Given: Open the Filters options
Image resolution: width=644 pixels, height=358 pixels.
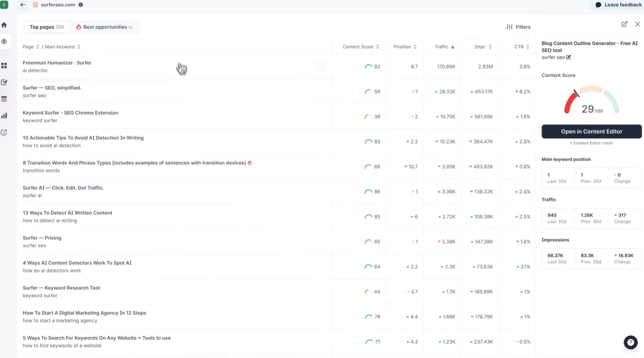Looking at the screenshot, I should coord(518,27).
